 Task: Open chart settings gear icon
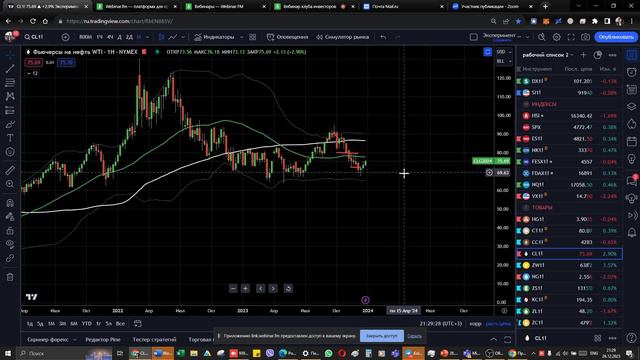556,37
